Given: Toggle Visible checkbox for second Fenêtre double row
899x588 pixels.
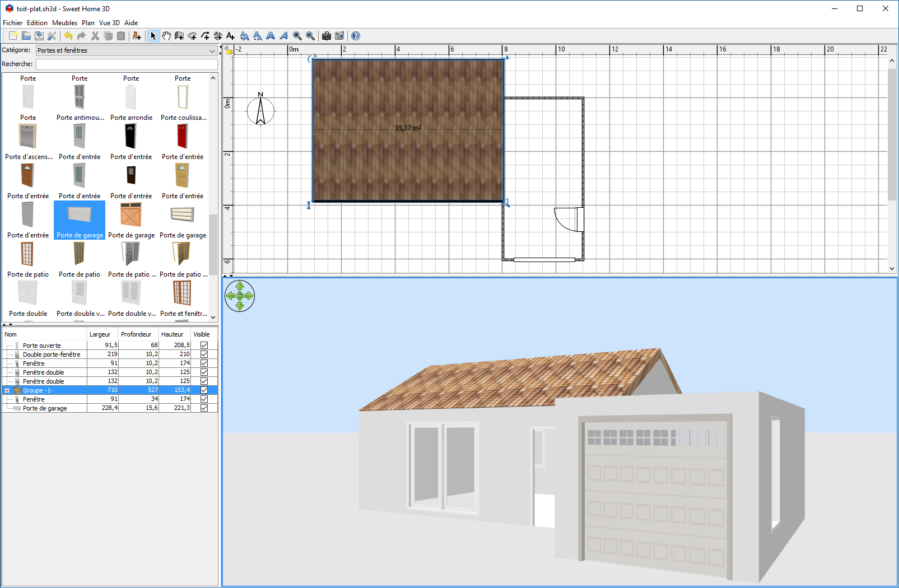Looking at the screenshot, I should coord(204,381).
